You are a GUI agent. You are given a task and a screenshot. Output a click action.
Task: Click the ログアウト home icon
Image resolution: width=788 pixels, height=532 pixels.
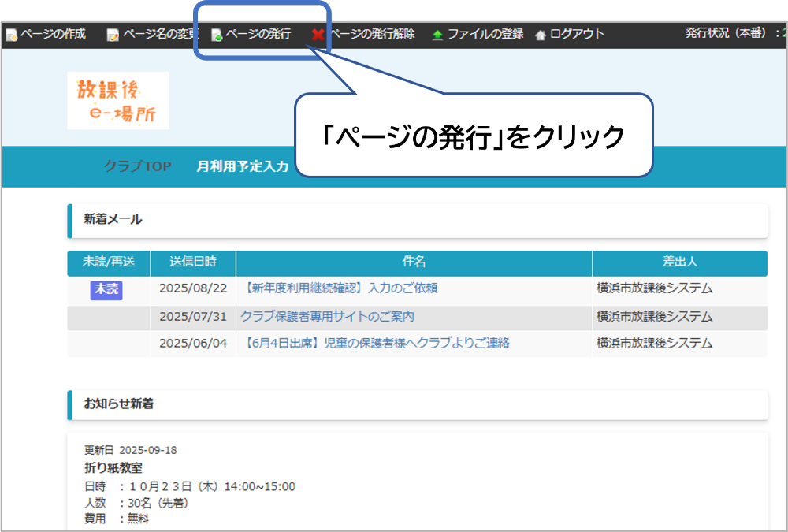click(540, 35)
